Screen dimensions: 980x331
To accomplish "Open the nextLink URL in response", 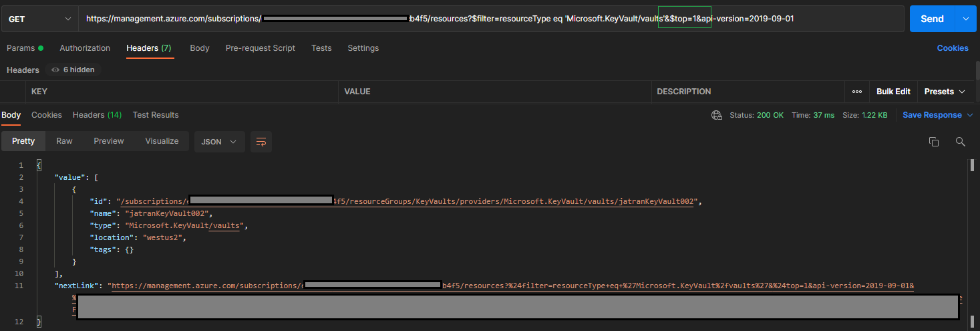I will coord(512,286).
